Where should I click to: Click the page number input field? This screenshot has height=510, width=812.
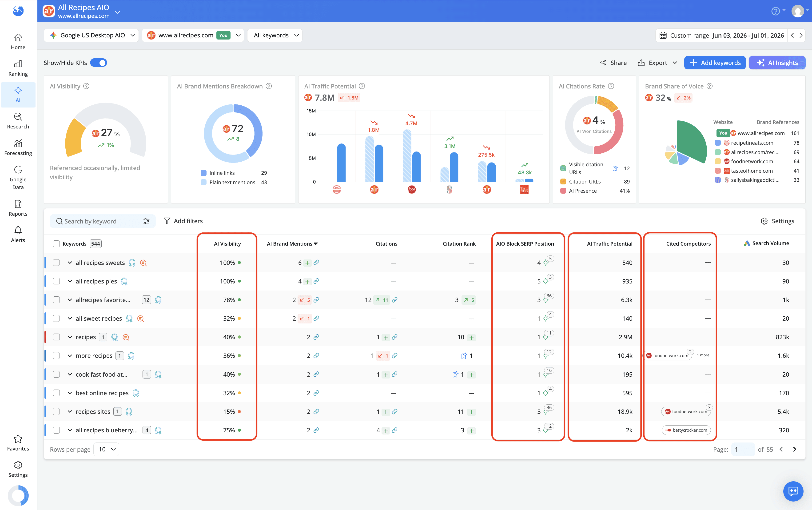[743, 449]
